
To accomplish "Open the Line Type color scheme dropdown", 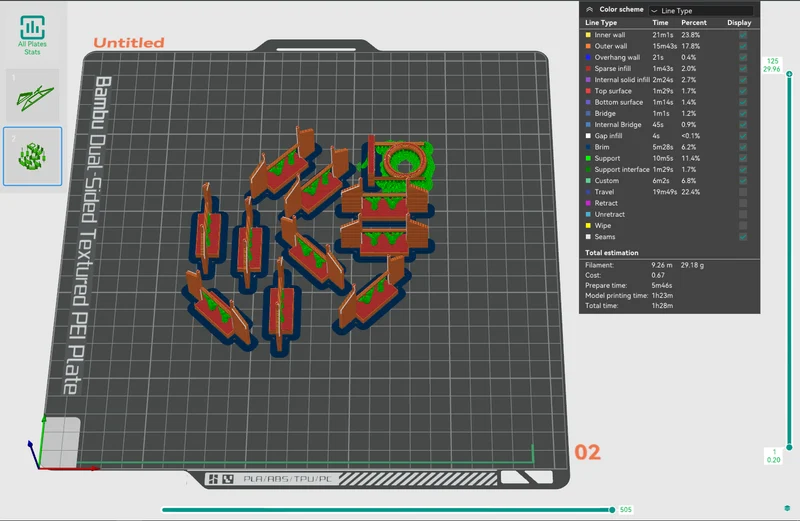I will 702,10.
